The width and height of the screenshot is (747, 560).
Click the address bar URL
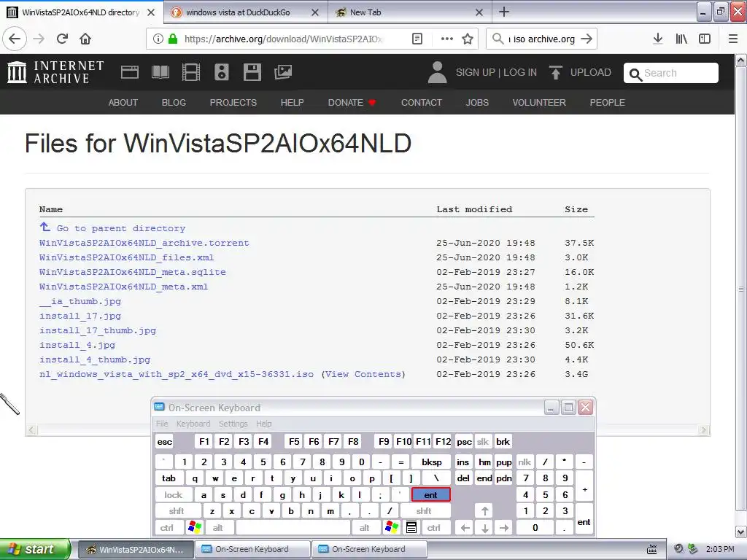(x=284, y=39)
